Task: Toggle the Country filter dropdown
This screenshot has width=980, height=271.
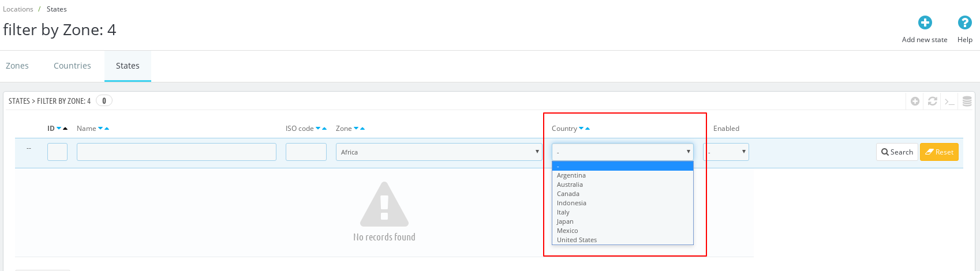Action: [x=623, y=152]
